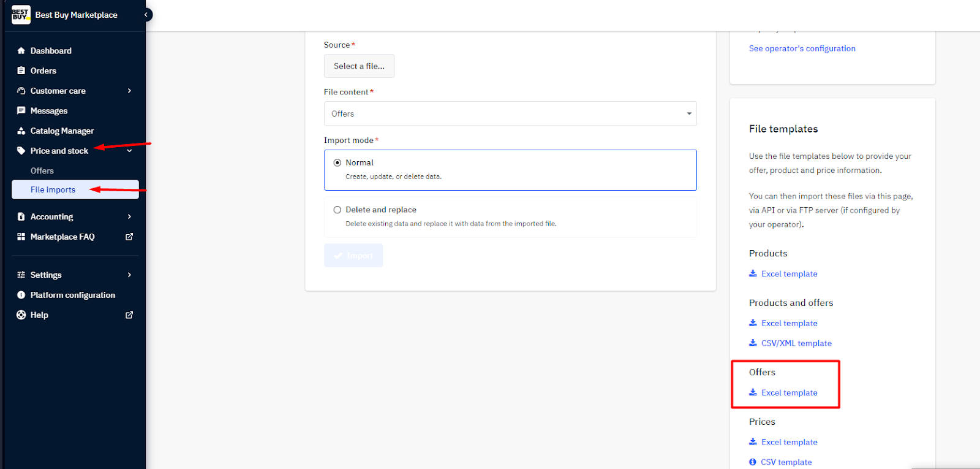Open the File content dropdown
The width and height of the screenshot is (980, 469).
point(510,113)
